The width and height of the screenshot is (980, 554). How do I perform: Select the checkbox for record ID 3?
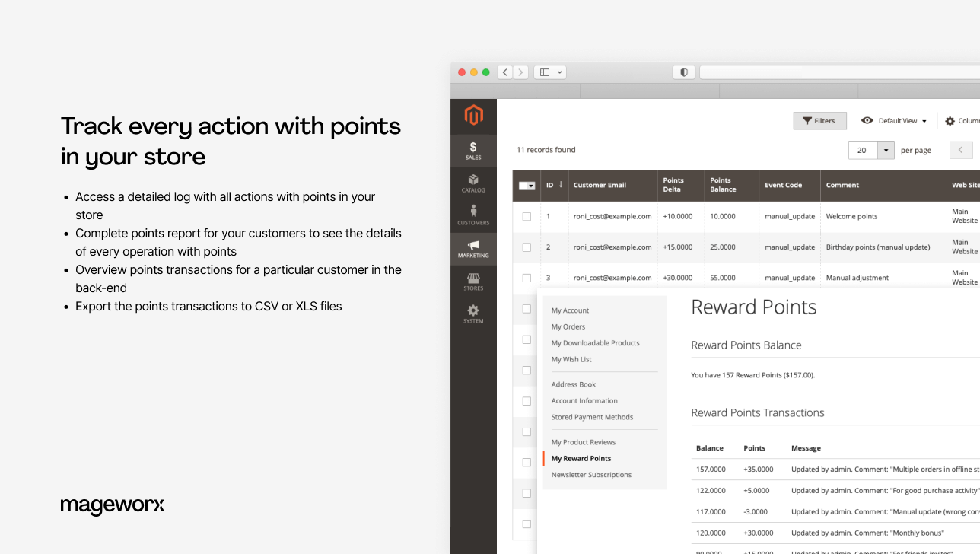tap(526, 277)
